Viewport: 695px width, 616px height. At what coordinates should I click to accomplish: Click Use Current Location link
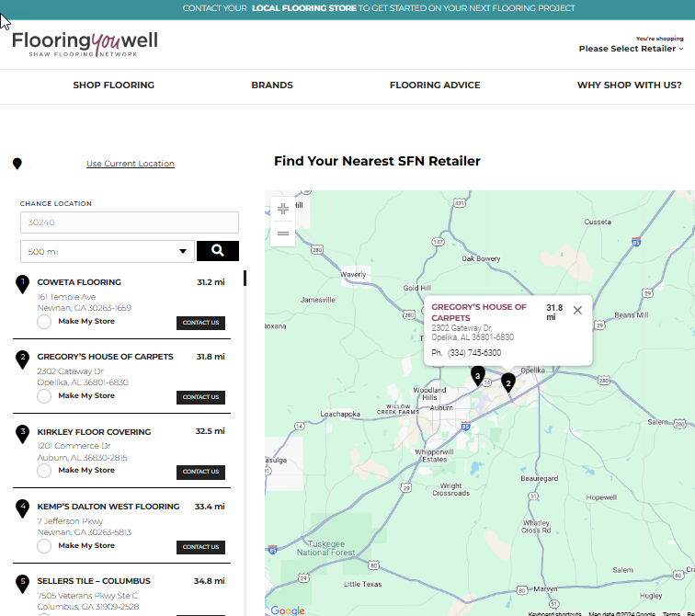click(x=131, y=164)
